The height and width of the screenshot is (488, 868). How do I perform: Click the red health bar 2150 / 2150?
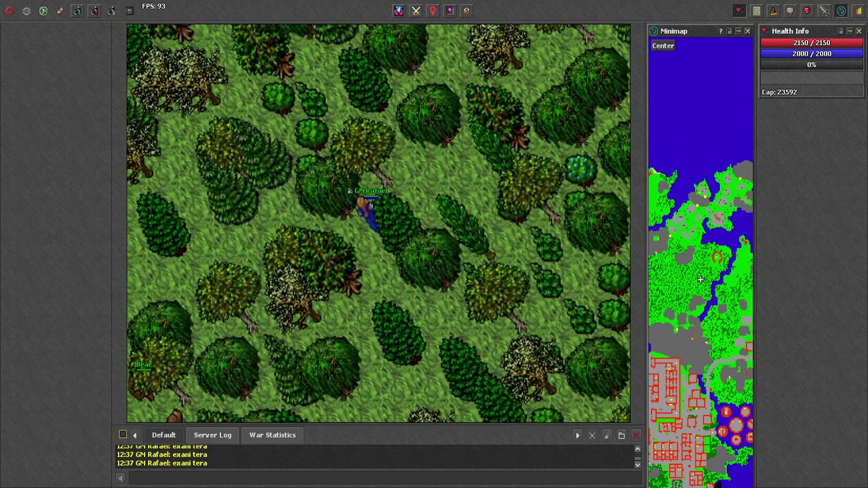(x=812, y=43)
